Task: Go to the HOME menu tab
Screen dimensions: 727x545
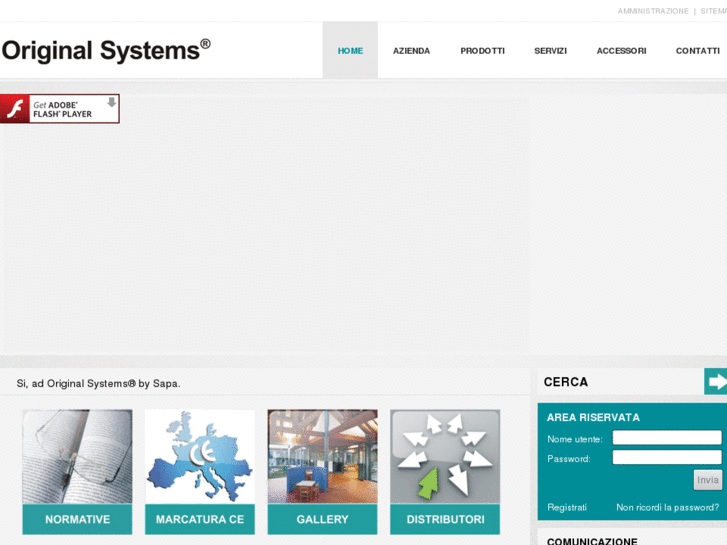Action: pos(350,51)
